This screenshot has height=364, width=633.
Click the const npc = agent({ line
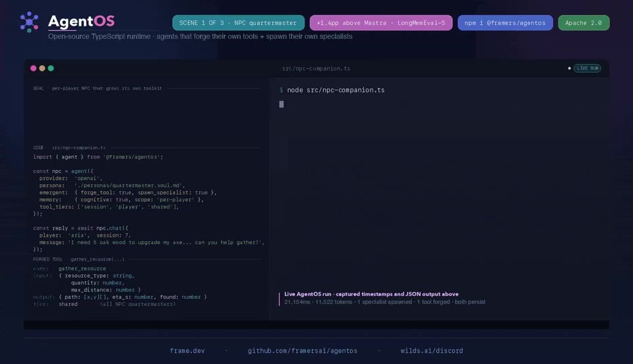pos(63,171)
